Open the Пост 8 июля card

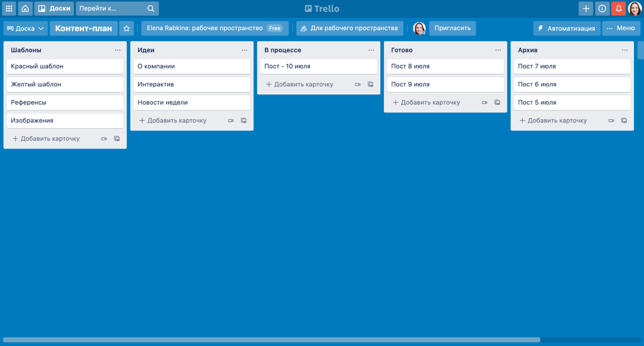[x=445, y=66]
